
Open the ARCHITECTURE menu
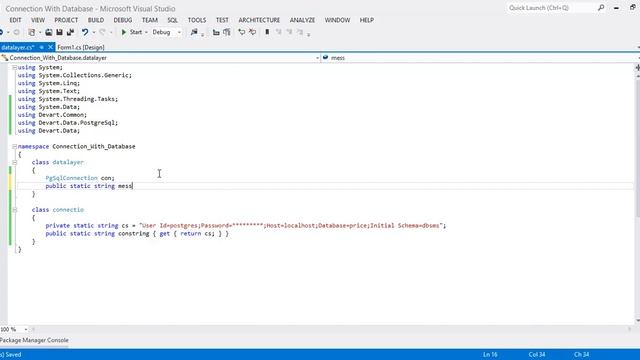pyautogui.click(x=259, y=20)
